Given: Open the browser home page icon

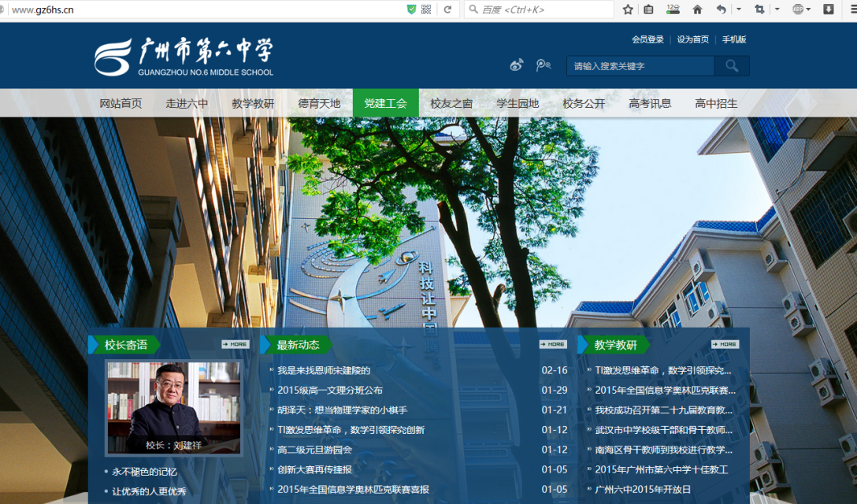Looking at the screenshot, I should click(697, 9).
